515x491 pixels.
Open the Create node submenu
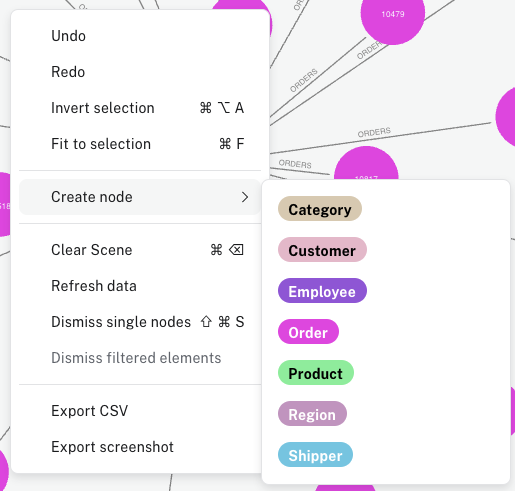(x=140, y=197)
